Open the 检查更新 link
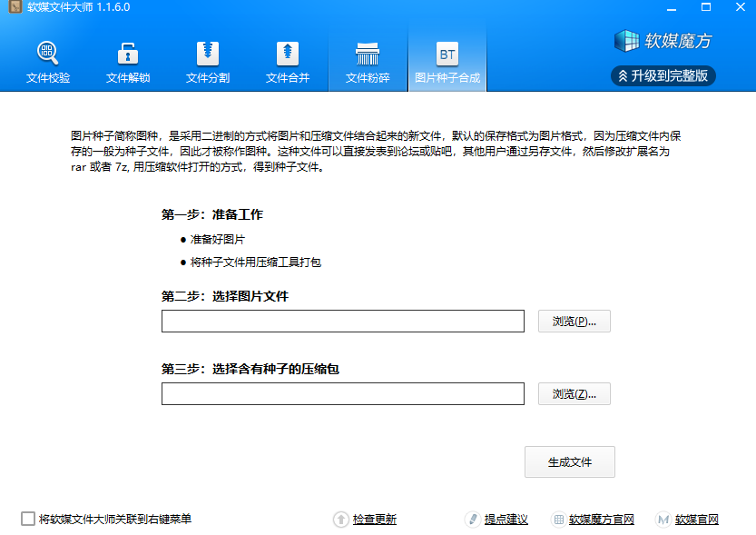Image resolution: width=756 pixels, height=535 pixels. 375,520
